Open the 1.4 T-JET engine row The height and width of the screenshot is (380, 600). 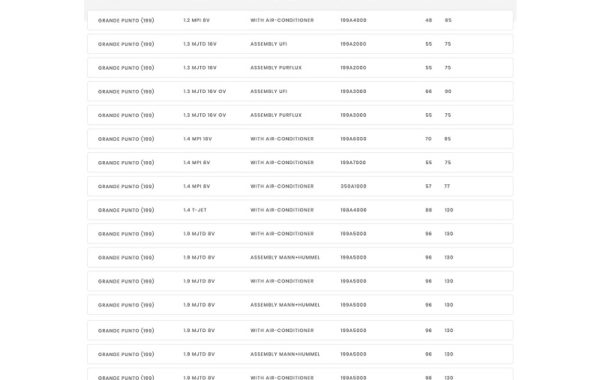click(x=300, y=210)
